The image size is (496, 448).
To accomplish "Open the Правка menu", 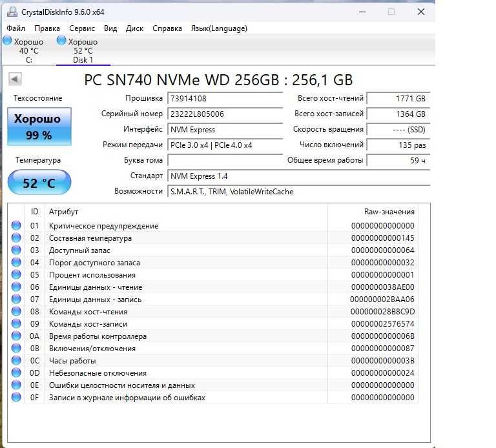I will coord(47,28).
